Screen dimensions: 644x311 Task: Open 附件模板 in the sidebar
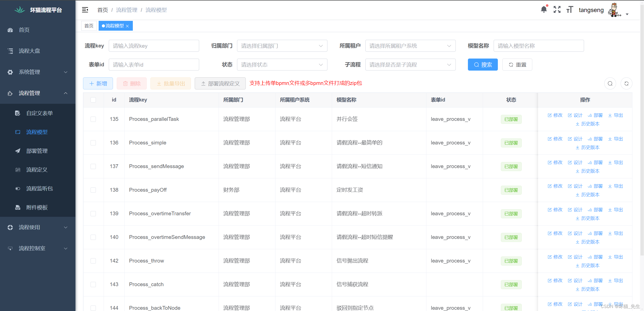point(37,207)
